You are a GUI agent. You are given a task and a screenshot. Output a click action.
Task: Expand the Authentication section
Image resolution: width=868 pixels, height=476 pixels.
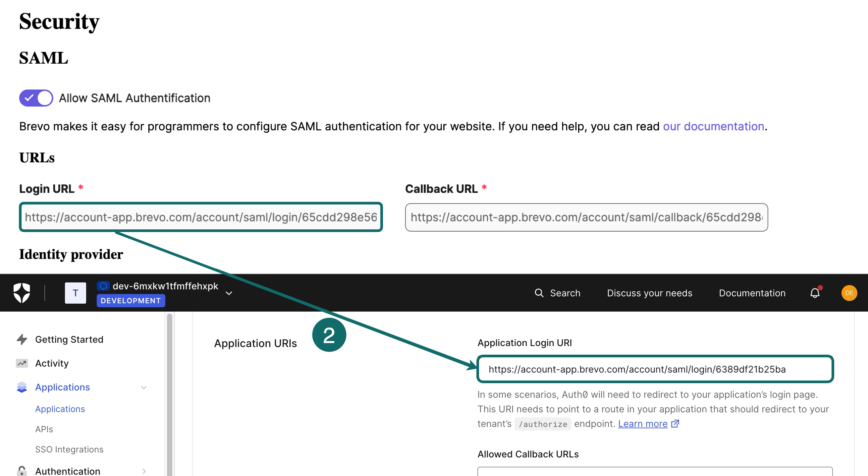pos(144,471)
